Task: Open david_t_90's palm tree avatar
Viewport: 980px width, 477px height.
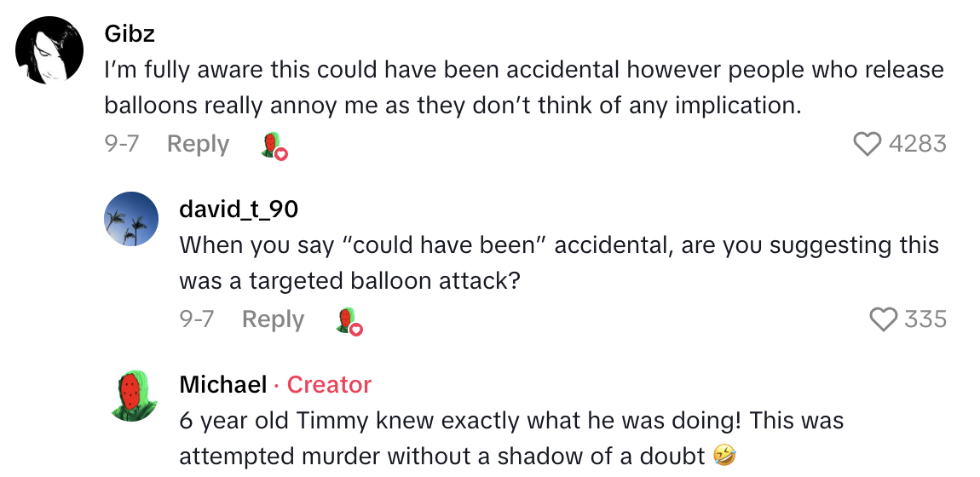Action: 131,220
